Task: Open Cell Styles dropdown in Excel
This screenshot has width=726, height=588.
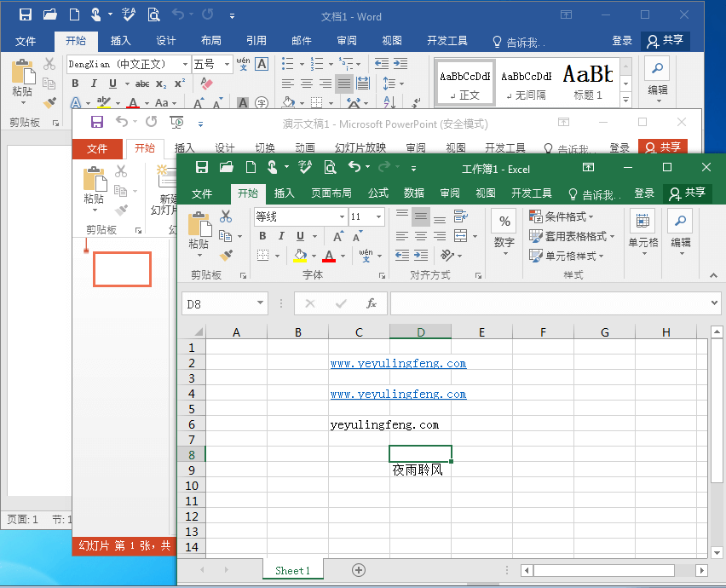Action: tap(567, 256)
